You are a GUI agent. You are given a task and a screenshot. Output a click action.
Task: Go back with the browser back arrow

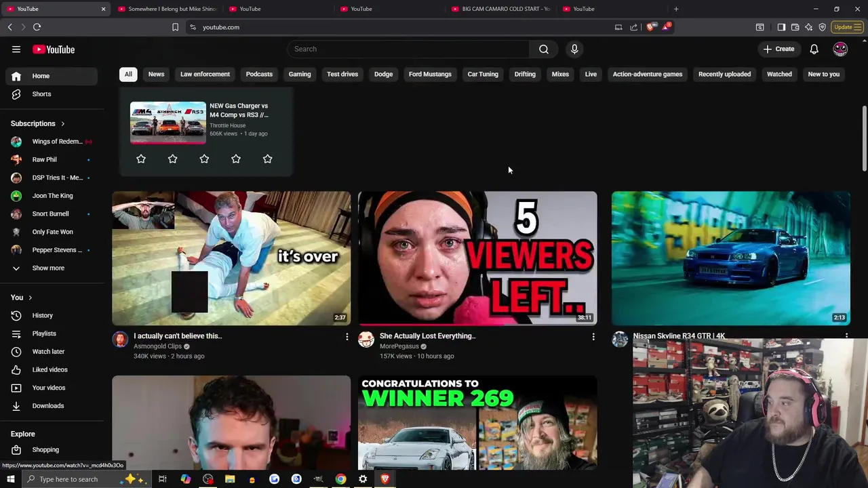[x=9, y=27]
